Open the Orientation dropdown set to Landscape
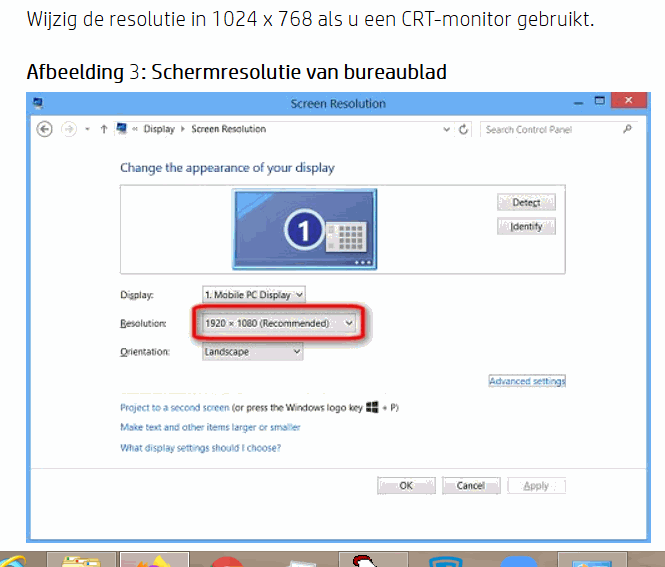Image resolution: width=665 pixels, height=567 pixels. click(x=253, y=352)
